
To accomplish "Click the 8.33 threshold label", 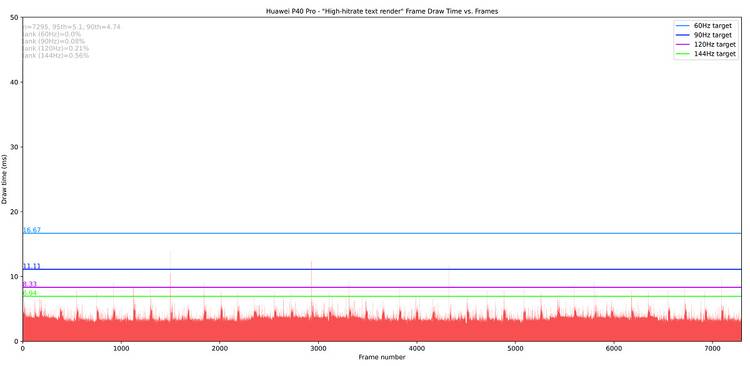I will pos(30,284).
